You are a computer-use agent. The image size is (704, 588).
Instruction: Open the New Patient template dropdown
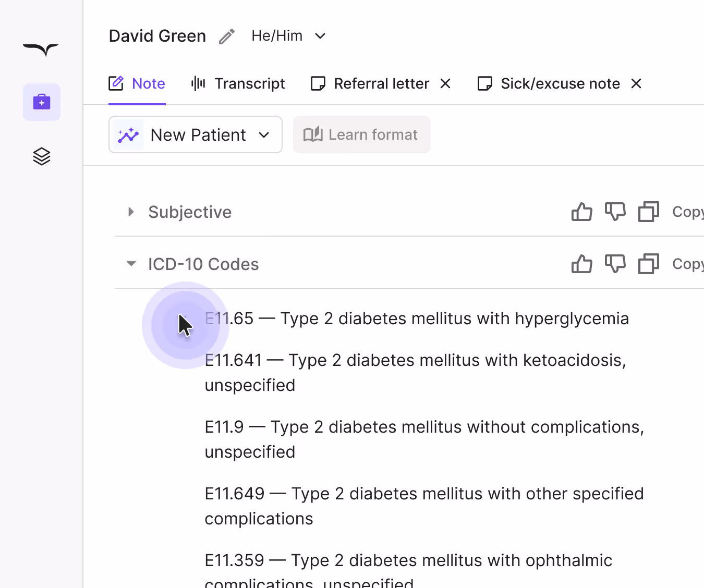pyautogui.click(x=263, y=134)
